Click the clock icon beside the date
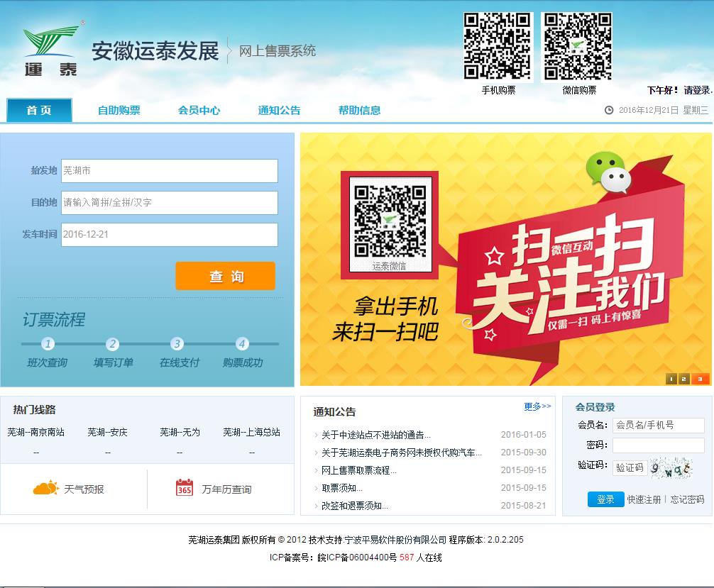This screenshot has width=714, height=588. pyautogui.click(x=609, y=110)
